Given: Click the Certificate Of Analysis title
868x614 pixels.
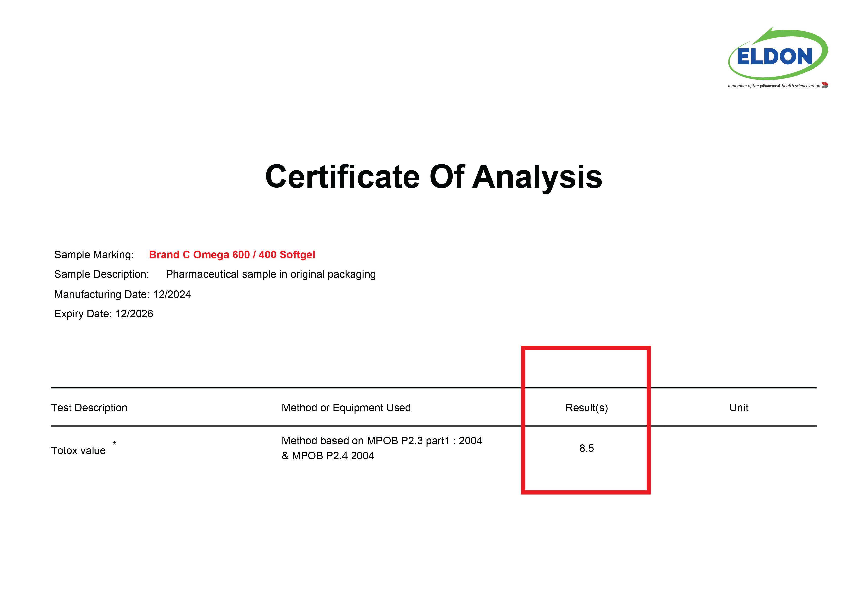Looking at the screenshot, I should pos(434,177).
